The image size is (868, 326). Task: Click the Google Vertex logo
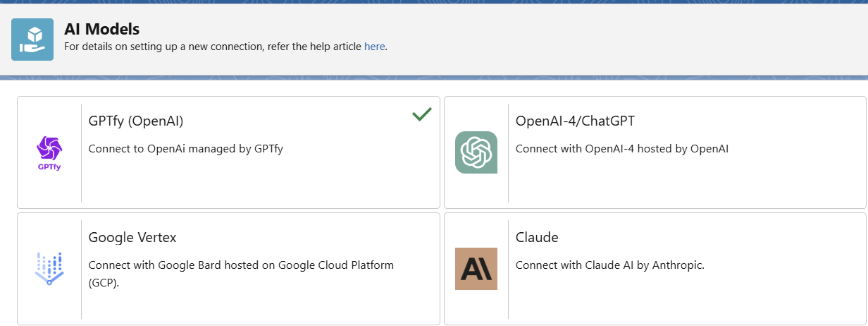tap(49, 269)
